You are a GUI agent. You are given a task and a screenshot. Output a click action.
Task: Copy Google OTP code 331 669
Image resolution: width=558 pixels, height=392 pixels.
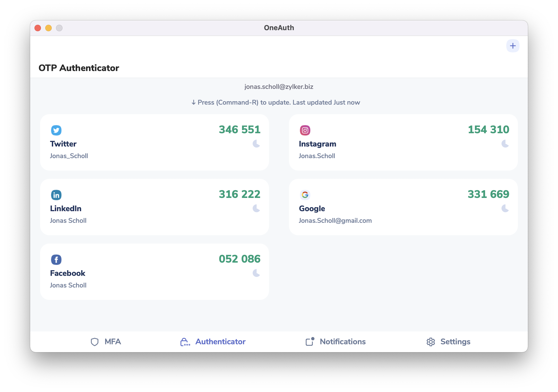[489, 194]
